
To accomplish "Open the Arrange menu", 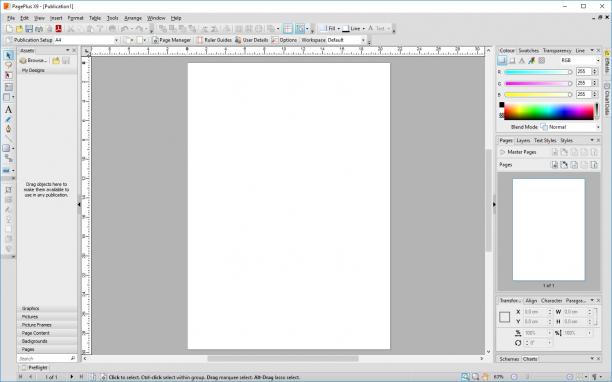I will click(x=133, y=18).
